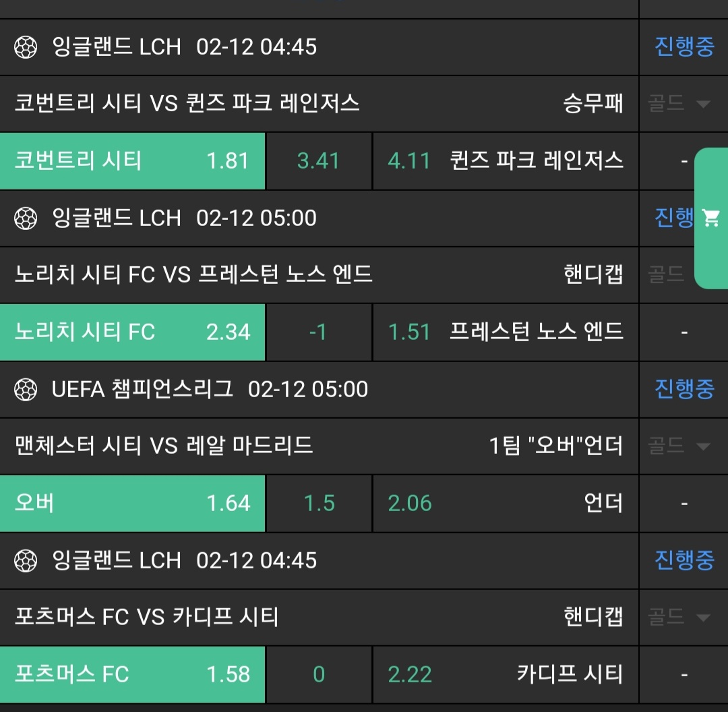The width and height of the screenshot is (728, 712).
Task: Toggle the 오버 1.64 selection
Action: [x=132, y=504]
